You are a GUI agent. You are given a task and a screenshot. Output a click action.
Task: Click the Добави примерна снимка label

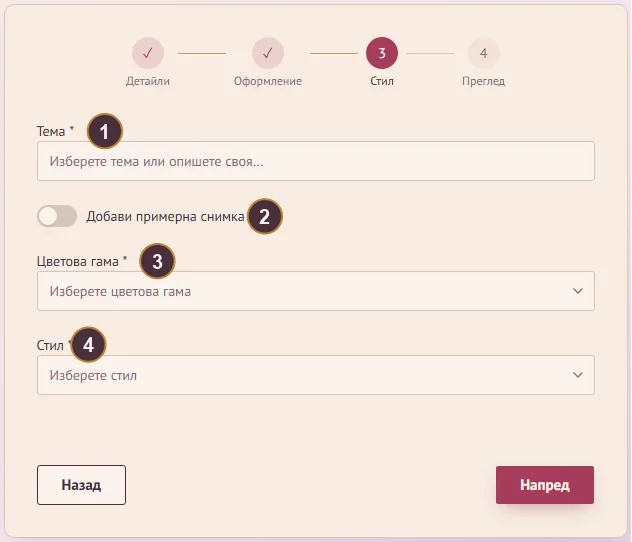(165, 216)
